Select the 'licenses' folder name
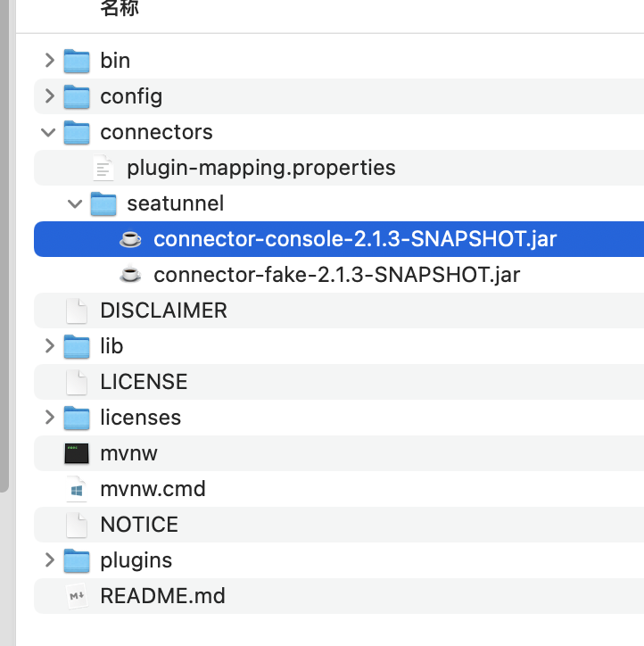The width and height of the screenshot is (644, 646). point(141,418)
